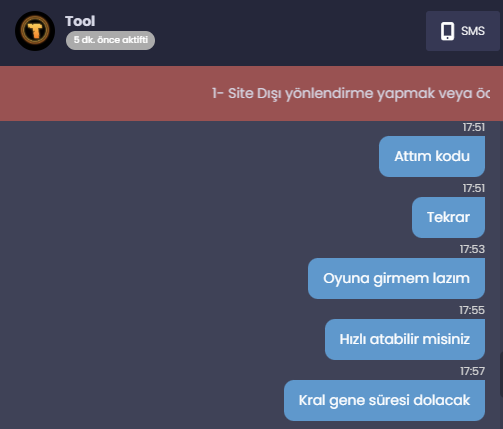The image size is (503, 429).
Task: Click the first 17:51 timestamp
Action: pyautogui.click(x=474, y=127)
